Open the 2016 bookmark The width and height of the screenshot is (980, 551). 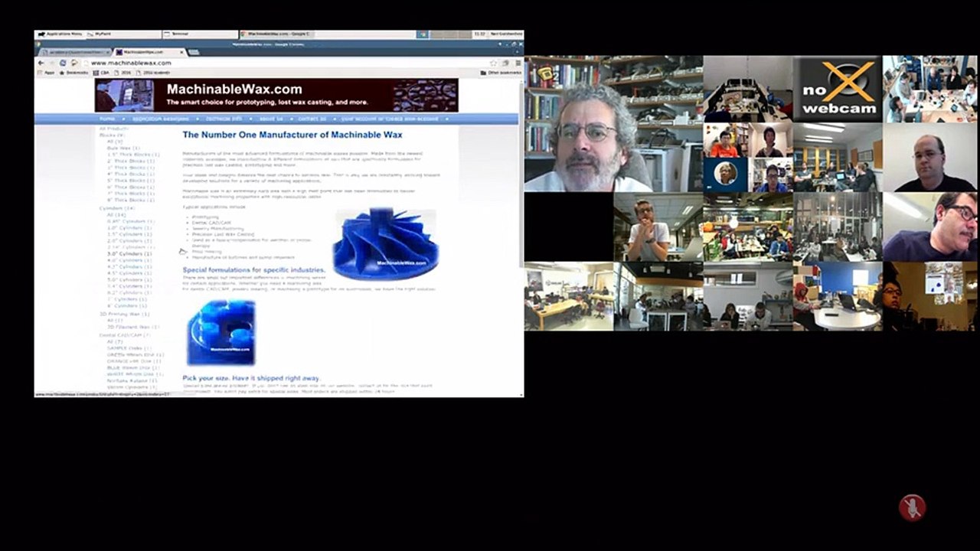tap(123, 73)
